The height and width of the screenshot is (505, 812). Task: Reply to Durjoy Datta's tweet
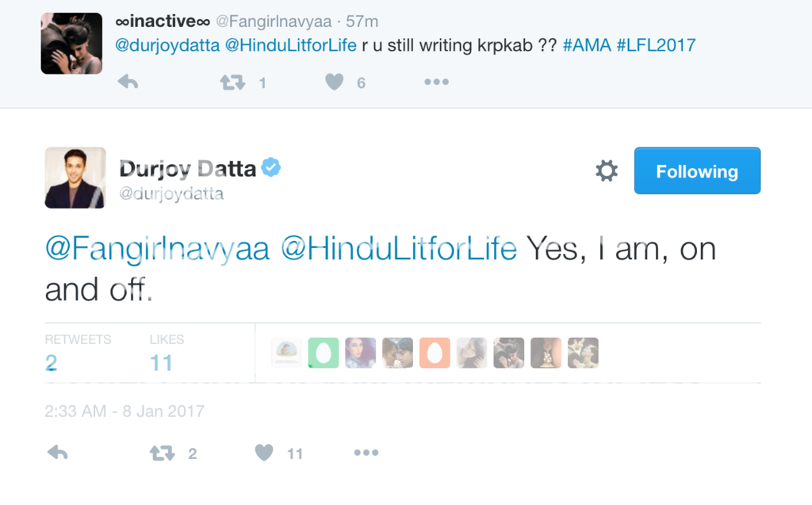pyautogui.click(x=57, y=453)
